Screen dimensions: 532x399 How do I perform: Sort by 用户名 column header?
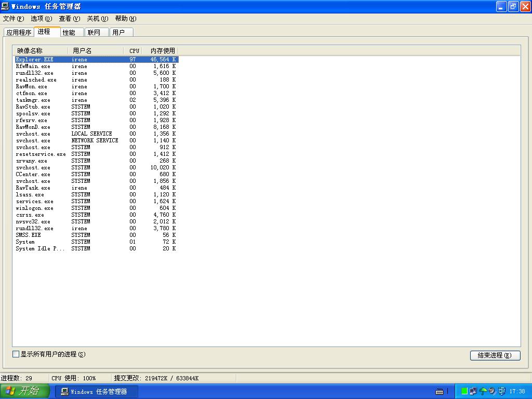click(x=96, y=51)
